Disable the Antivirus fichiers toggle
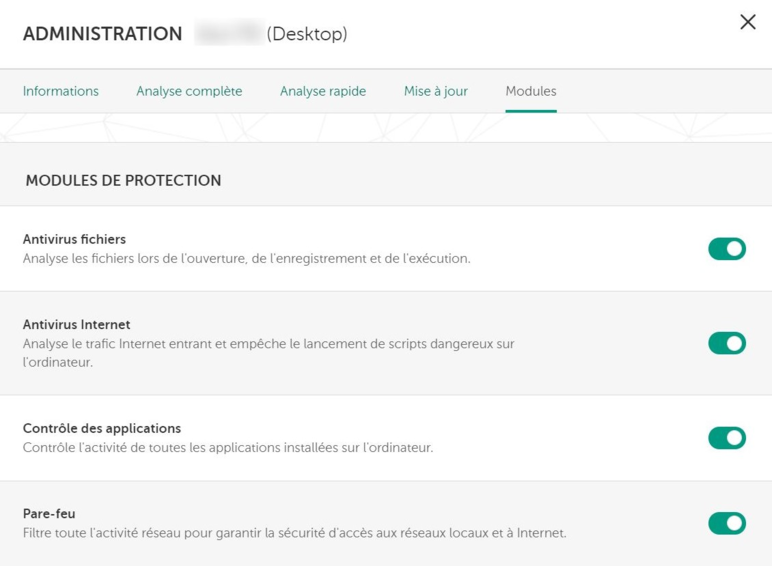The height and width of the screenshot is (566, 772). pos(727,249)
